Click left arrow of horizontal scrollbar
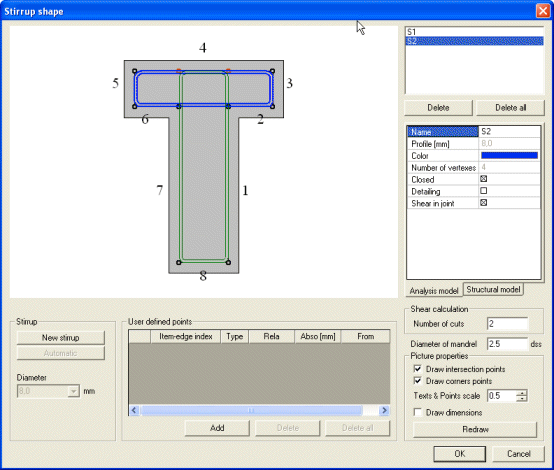The height and width of the screenshot is (470, 554). 134,410
